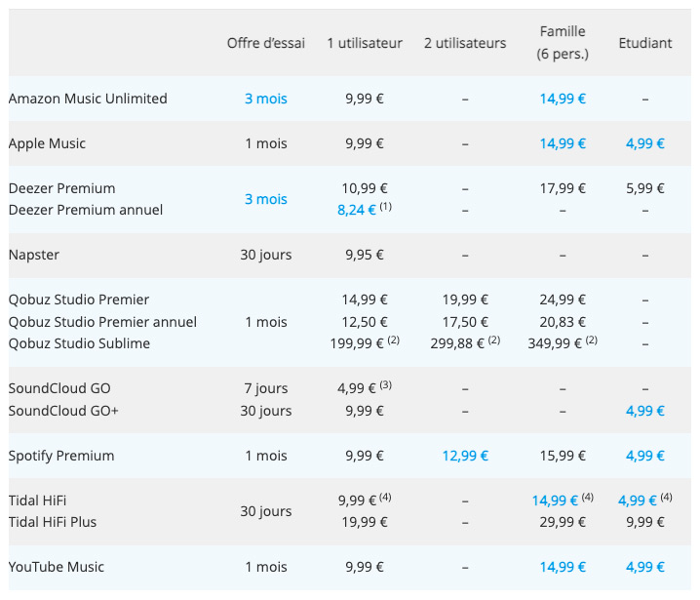
Task: Click the Spotify Premium row label
Action: 61,456
